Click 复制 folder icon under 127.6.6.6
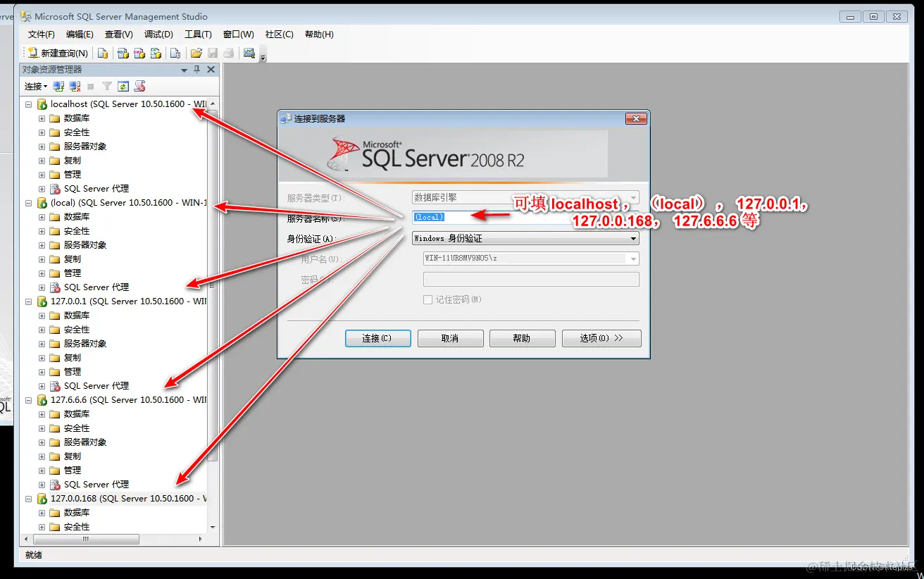This screenshot has height=579, width=924. [x=55, y=456]
